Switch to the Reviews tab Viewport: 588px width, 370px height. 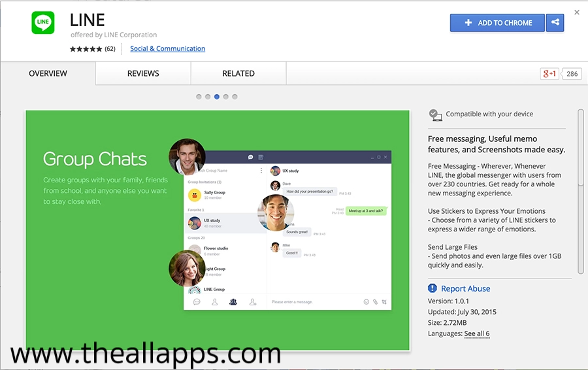coord(143,74)
